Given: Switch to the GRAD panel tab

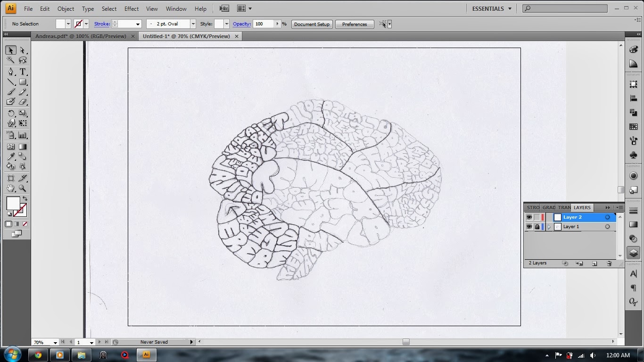Looking at the screenshot, I should coord(549,207).
